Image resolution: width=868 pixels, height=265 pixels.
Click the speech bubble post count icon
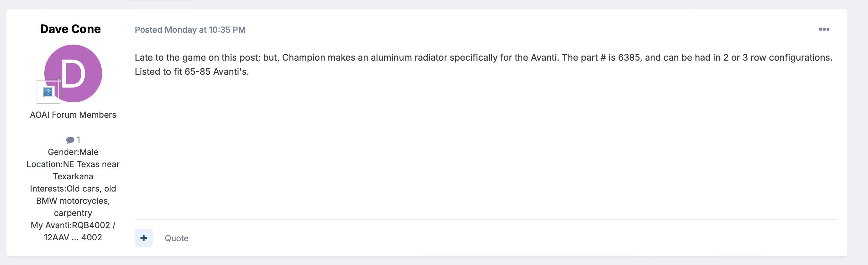[70, 140]
